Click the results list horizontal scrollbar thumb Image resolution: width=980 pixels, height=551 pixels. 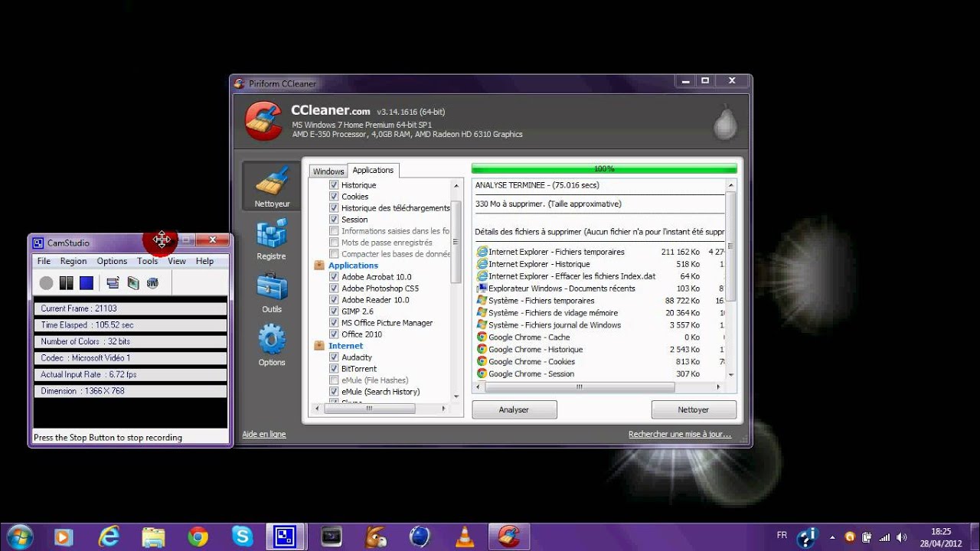point(580,387)
